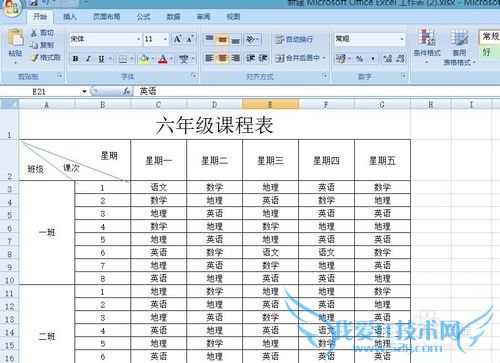Select the 一班 merged cell

47,233
